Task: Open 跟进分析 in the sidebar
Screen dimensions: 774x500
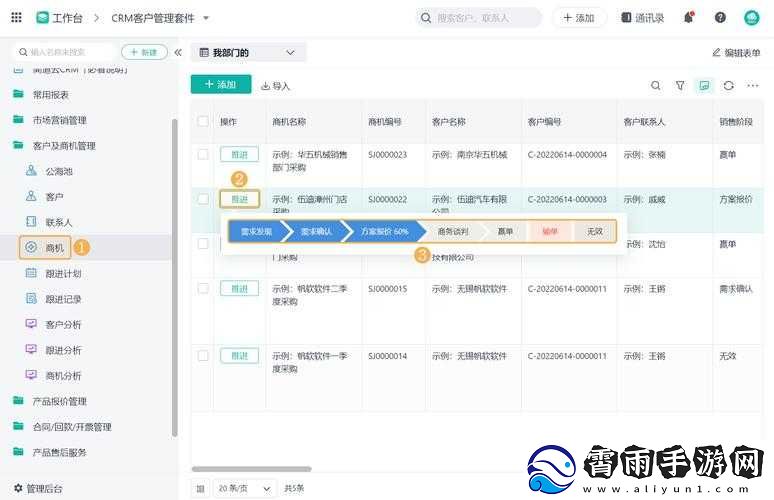Action: click(x=63, y=350)
